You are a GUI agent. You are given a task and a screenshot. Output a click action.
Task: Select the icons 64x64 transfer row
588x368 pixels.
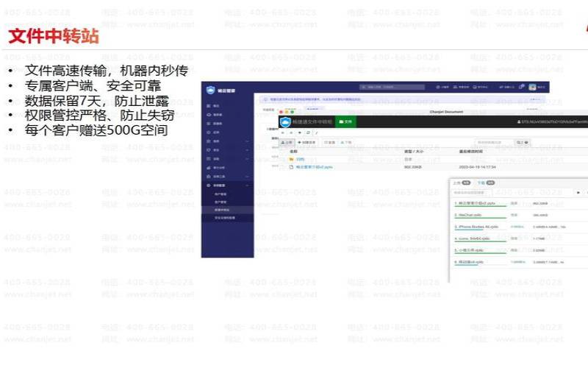click(519, 238)
